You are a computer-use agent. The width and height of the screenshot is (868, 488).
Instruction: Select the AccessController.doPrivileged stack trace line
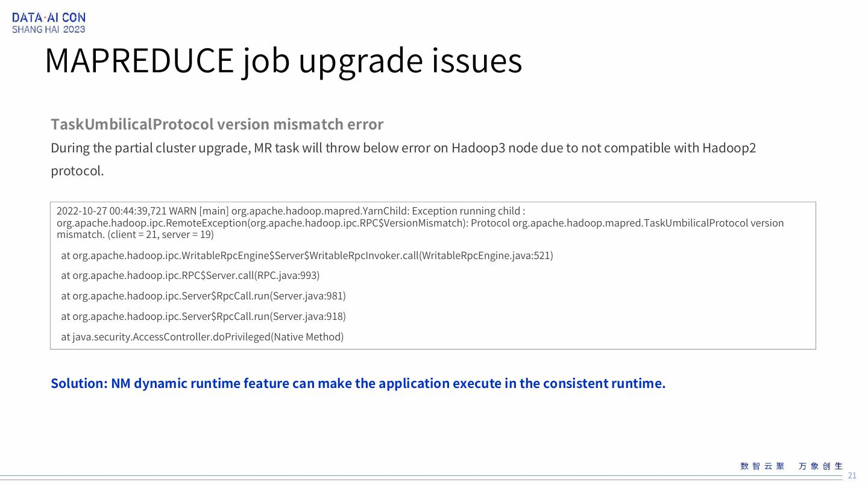coord(202,337)
